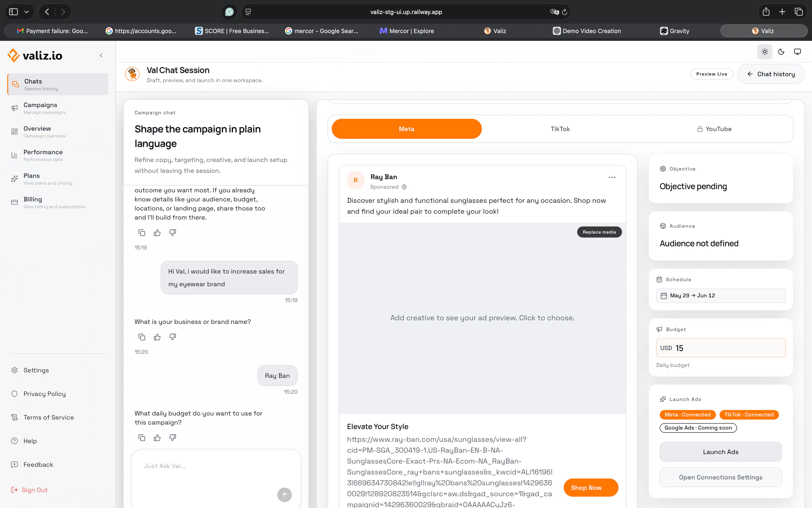Click the valiz.io logo

35,55
